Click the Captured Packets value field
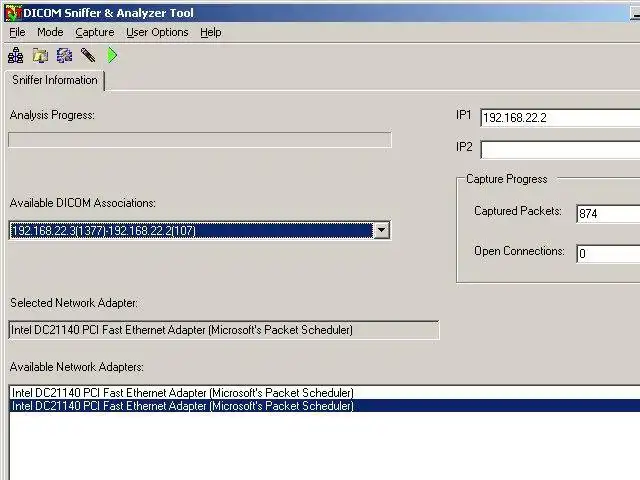Viewport: 640px width, 480px height. 608,213
